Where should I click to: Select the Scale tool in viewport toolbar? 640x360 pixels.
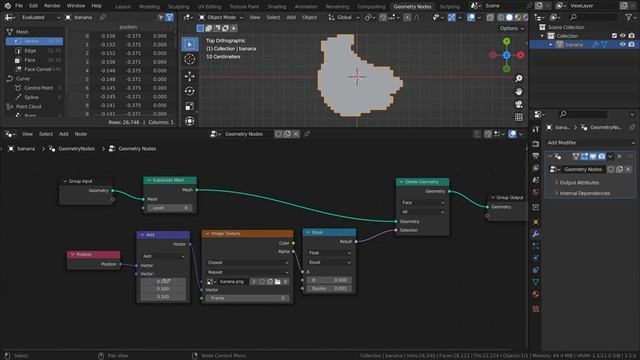[189, 106]
